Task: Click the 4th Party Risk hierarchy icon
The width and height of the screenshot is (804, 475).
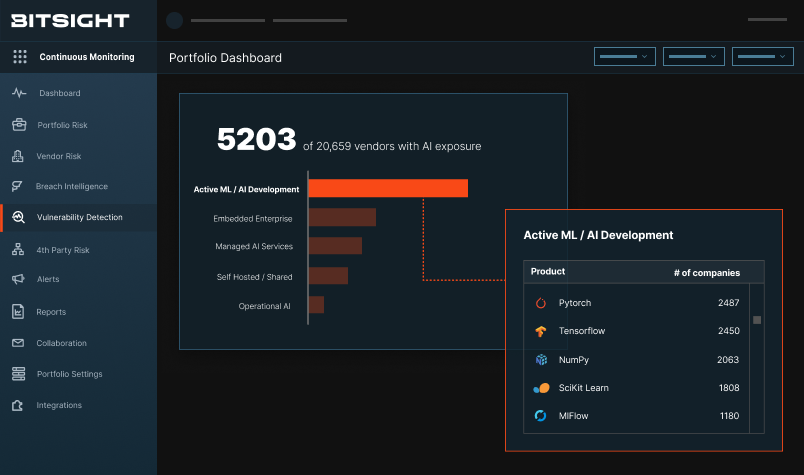Action: tap(18, 250)
